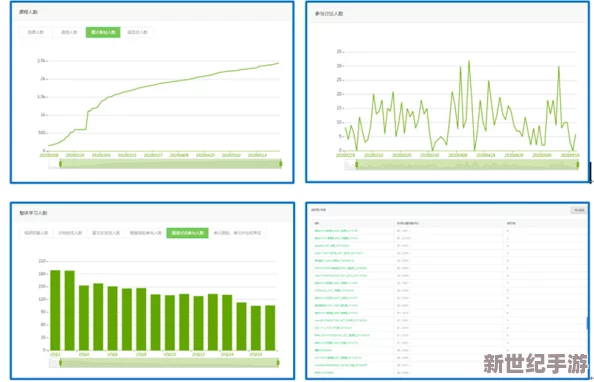
Task: Select the green highlighted tab in 课程人数 panel
Action: 103,32
